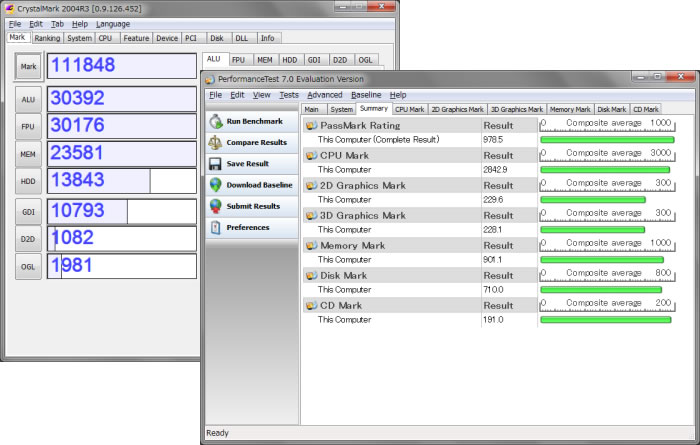The height and width of the screenshot is (445, 700).
Task: Switch to the 2D Graphics Mark tab
Action: (x=457, y=109)
